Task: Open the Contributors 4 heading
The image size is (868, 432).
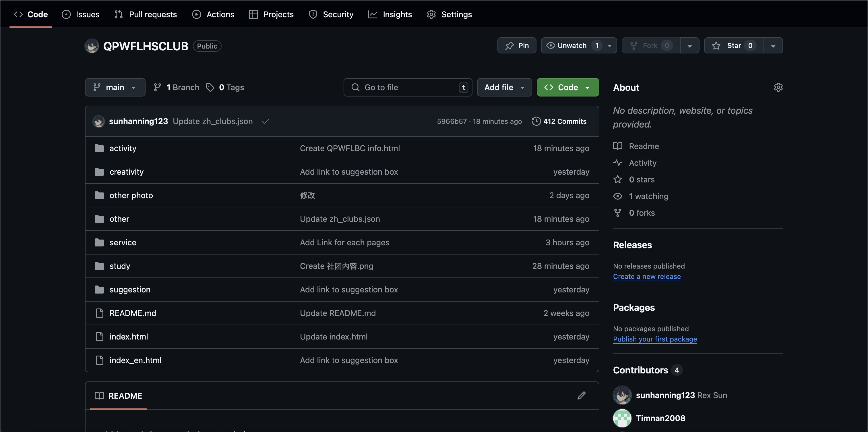Action: click(648, 370)
